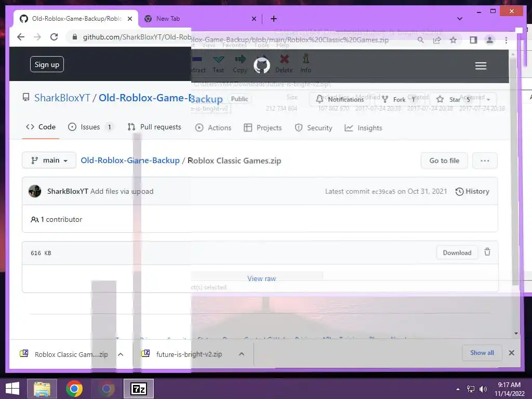Click the GitHub octocat logo
532x399 pixels.
point(262,65)
